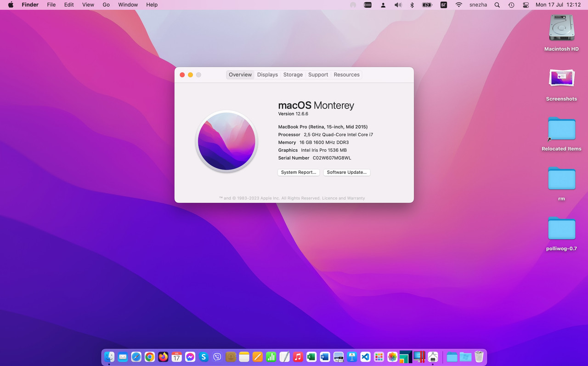Open the Go menu
The width and height of the screenshot is (588, 366).
pyautogui.click(x=106, y=5)
